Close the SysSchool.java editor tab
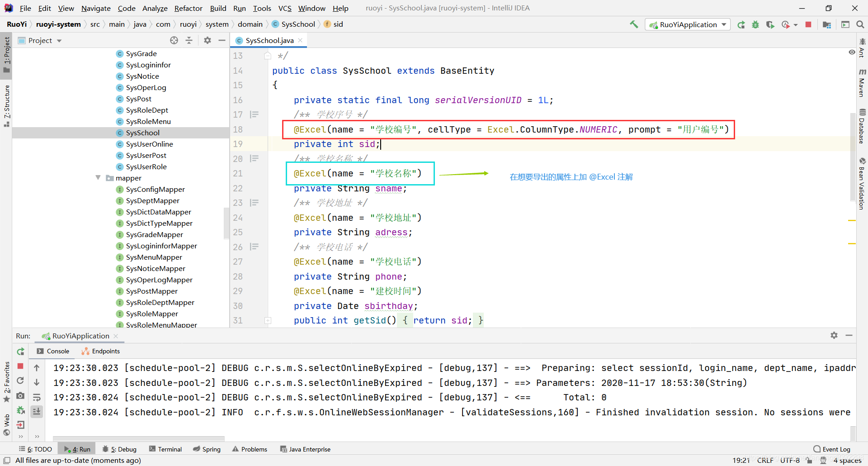Viewport: 868px width, 466px height. pos(300,40)
